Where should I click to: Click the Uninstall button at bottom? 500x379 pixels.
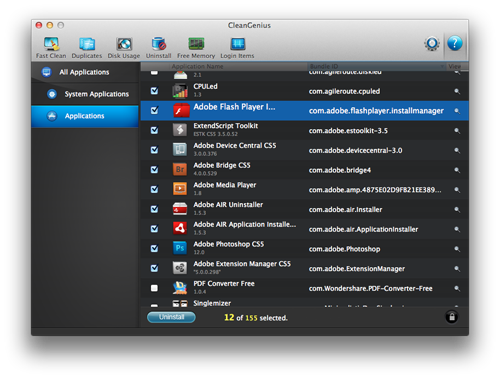pos(171,317)
